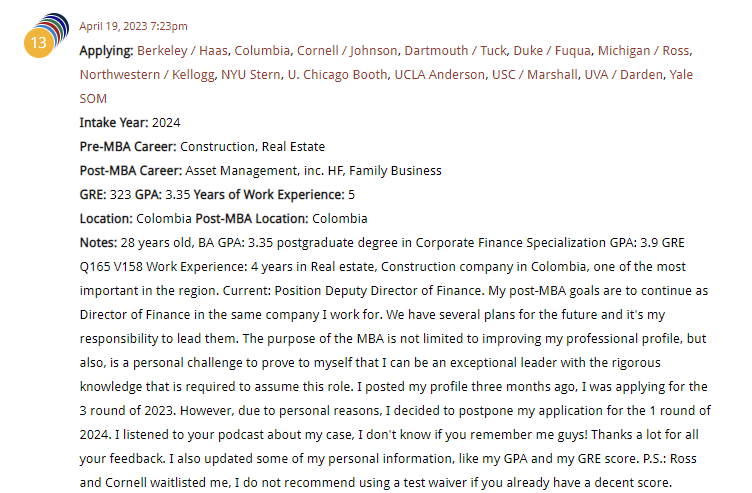Go to the Northwestern / Kellogg link
Image resolution: width=752 pixels, height=493 pixels.
coord(138,74)
